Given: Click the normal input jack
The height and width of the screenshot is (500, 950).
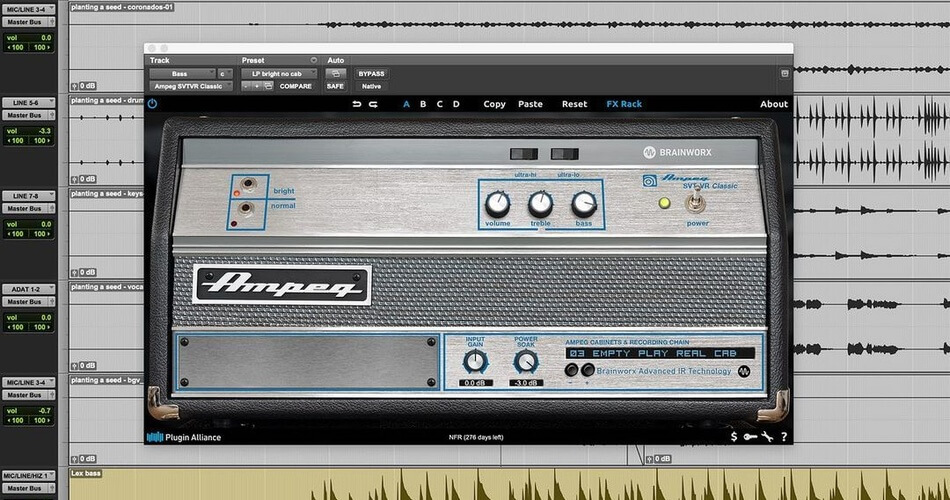Looking at the screenshot, I should tap(245, 210).
